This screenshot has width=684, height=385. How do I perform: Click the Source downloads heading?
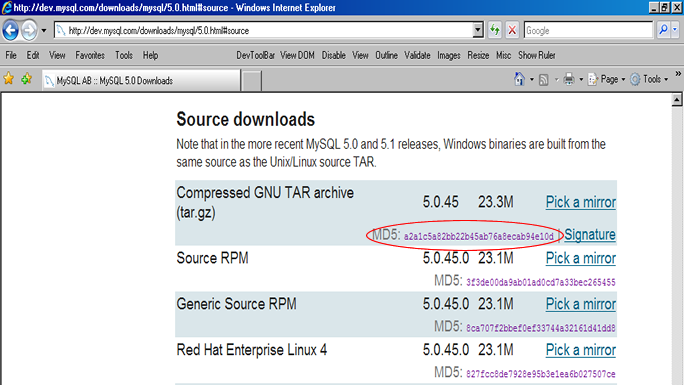(246, 119)
